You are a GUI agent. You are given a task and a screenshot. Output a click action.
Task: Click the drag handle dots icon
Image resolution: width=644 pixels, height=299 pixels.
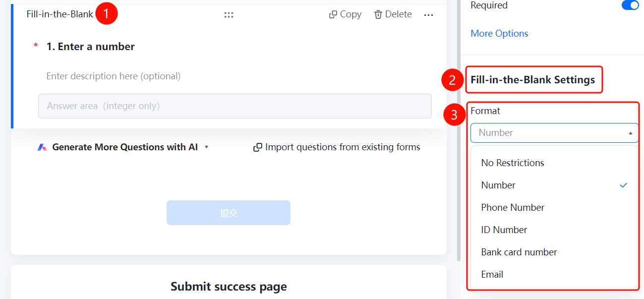point(229,15)
